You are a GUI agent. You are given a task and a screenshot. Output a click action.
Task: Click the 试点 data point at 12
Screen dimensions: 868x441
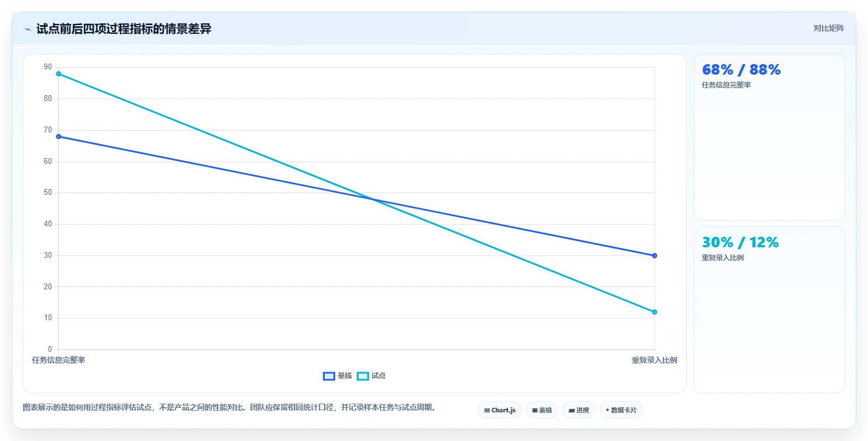point(655,312)
